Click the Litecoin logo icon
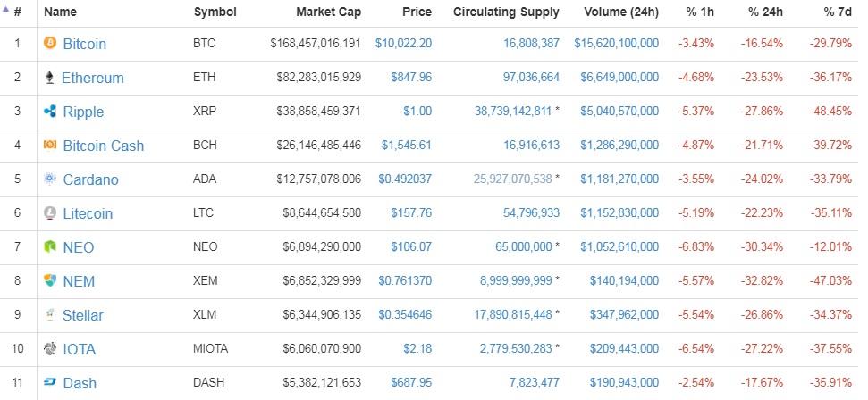The width and height of the screenshot is (868, 400). (x=50, y=213)
